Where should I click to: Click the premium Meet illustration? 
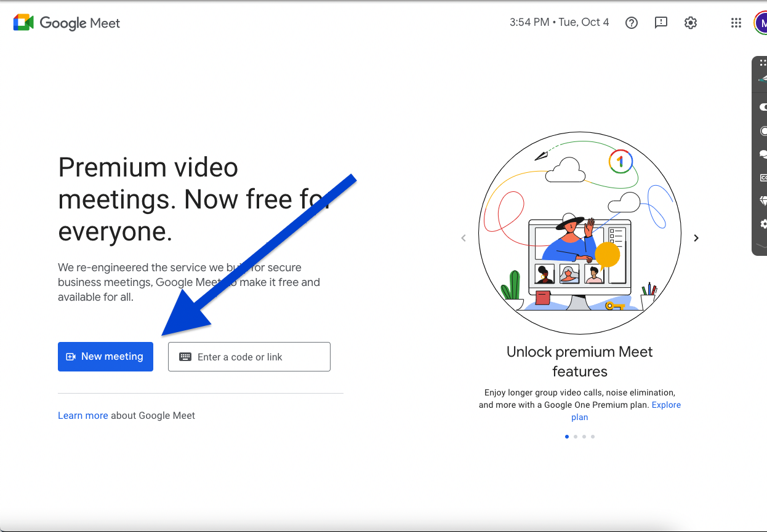[x=580, y=233]
